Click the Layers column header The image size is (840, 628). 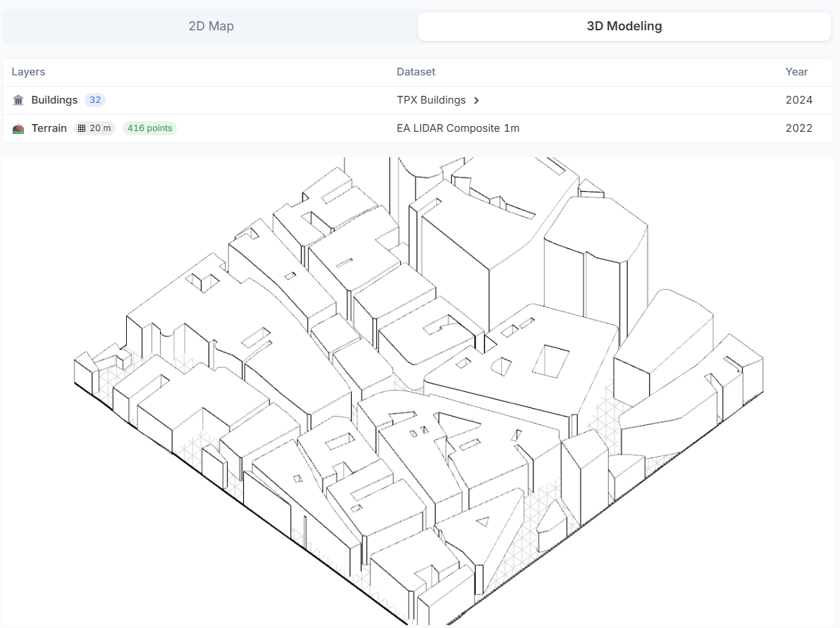[x=28, y=72]
